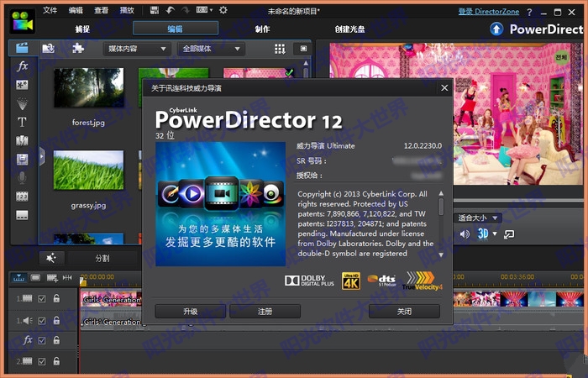Open preferences gear icon
Screen dimensions: 588x378
[x=223, y=10]
